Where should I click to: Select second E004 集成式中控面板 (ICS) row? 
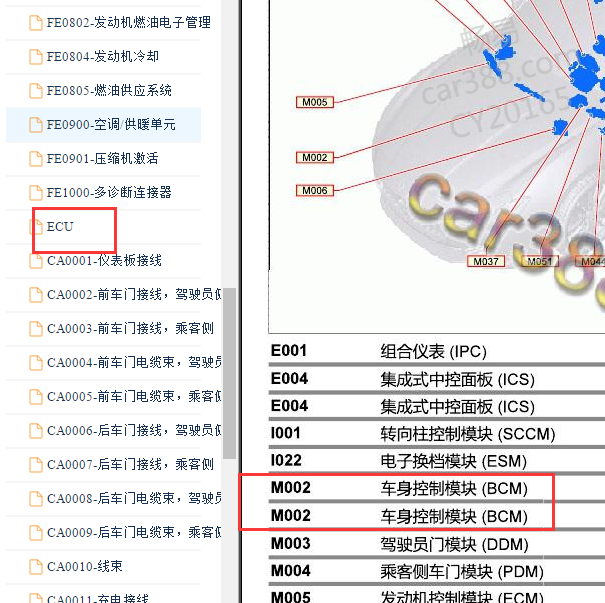click(x=437, y=406)
